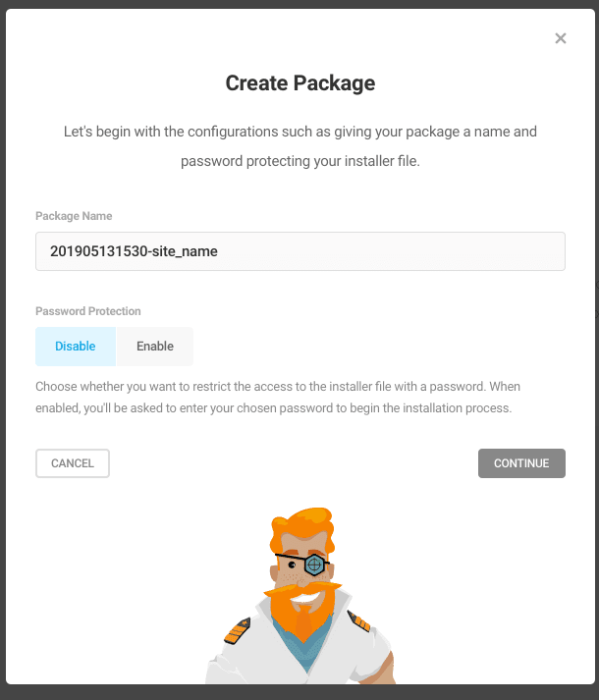Click the intro text about configurations
The width and height of the screenshot is (599, 700).
coord(300,146)
